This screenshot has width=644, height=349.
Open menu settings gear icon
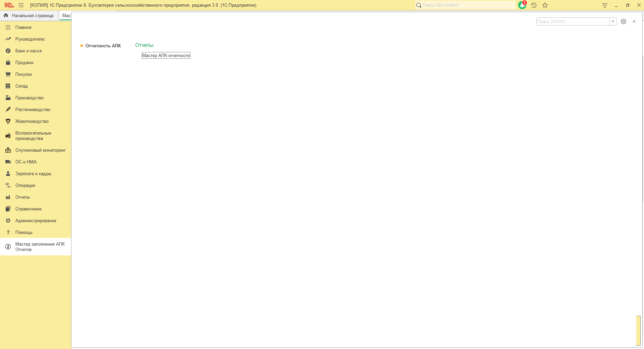click(x=624, y=21)
